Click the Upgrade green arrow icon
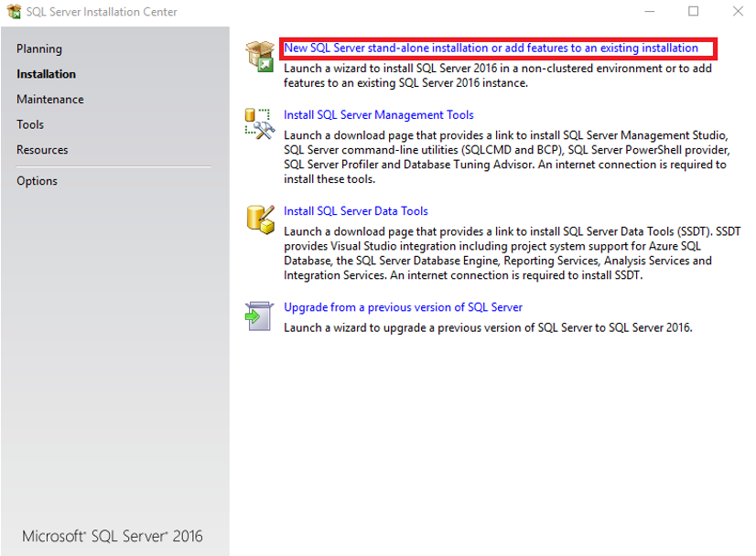 [x=259, y=316]
